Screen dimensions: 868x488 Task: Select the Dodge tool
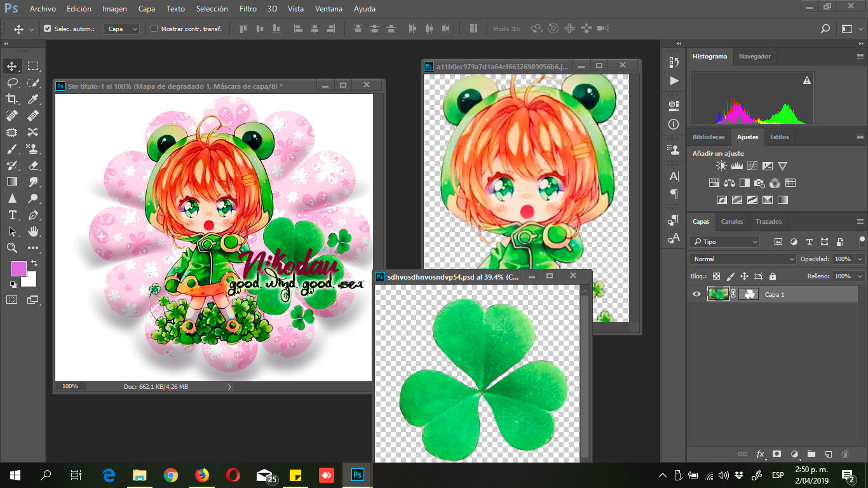33,198
